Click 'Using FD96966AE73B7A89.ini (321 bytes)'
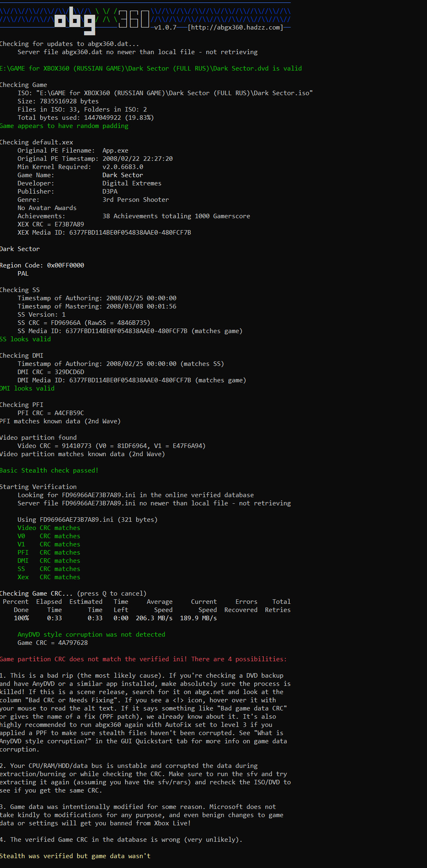 (x=87, y=520)
